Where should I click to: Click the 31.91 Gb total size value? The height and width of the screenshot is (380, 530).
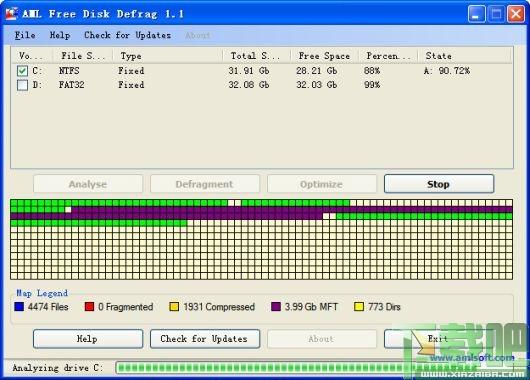(248, 71)
